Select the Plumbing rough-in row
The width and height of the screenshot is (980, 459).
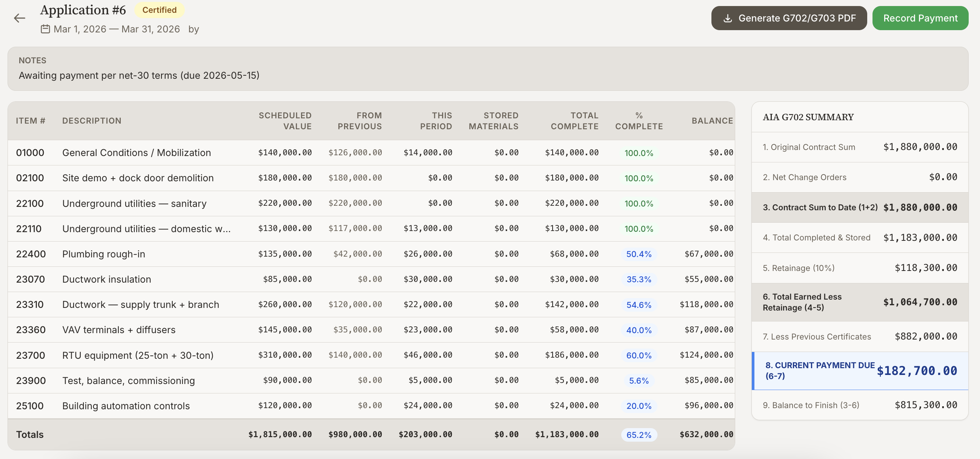(x=371, y=254)
